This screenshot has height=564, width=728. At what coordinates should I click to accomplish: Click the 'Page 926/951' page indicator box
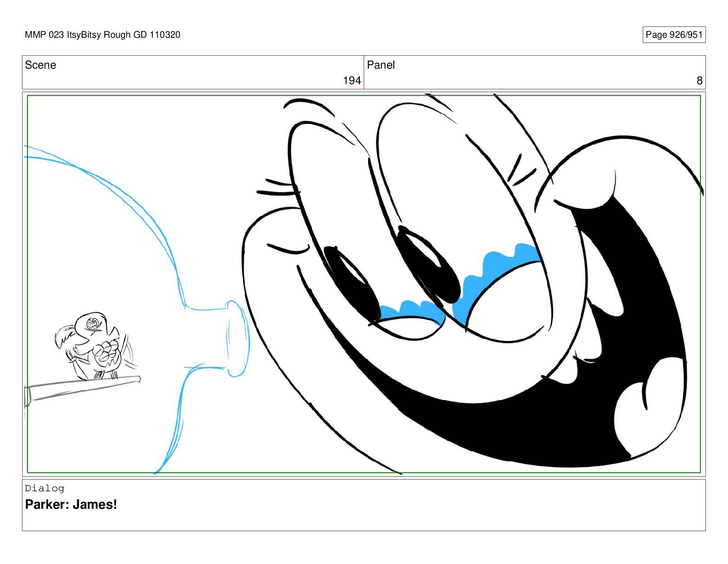(x=674, y=35)
